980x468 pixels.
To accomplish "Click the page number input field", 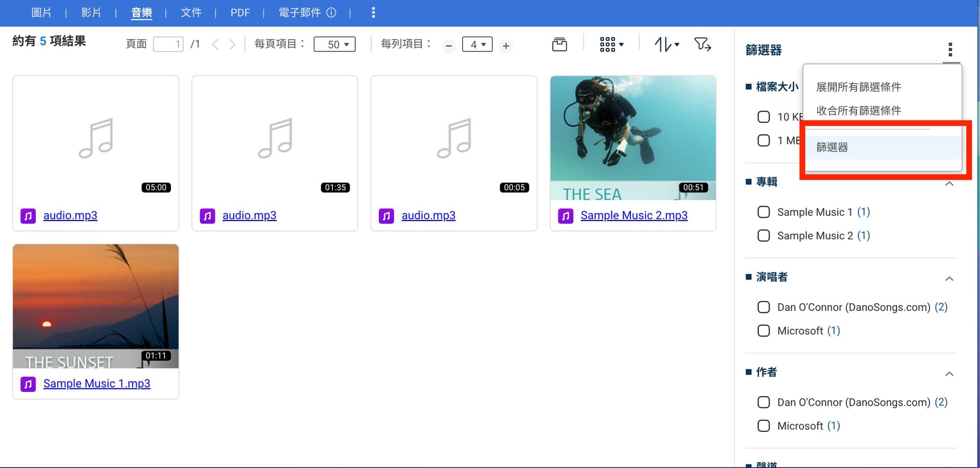I will click(x=168, y=44).
